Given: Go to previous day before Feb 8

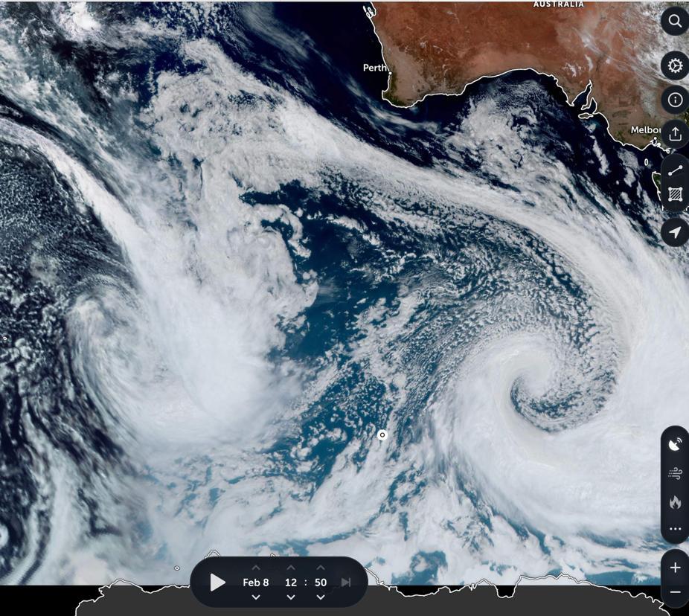Looking at the screenshot, I should (256, 597).
